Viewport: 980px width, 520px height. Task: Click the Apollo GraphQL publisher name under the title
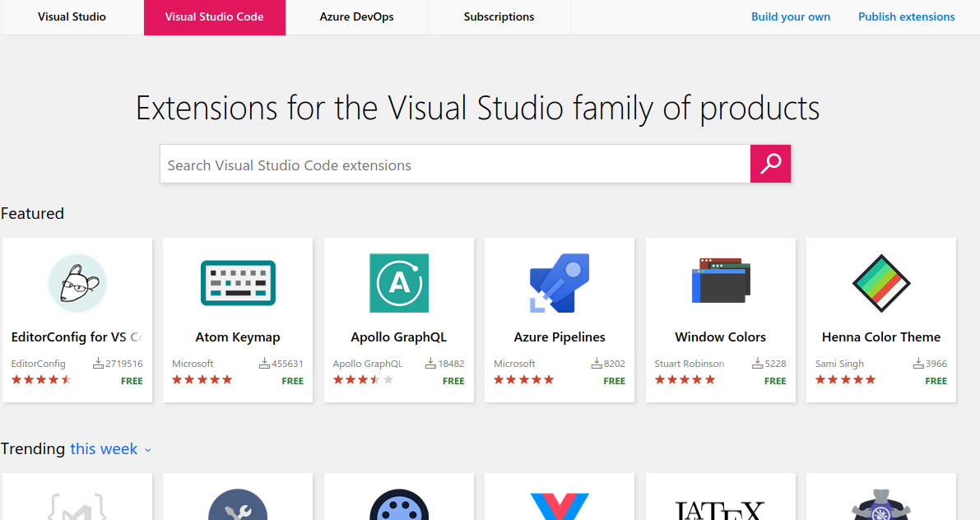(x=368, y=364)
